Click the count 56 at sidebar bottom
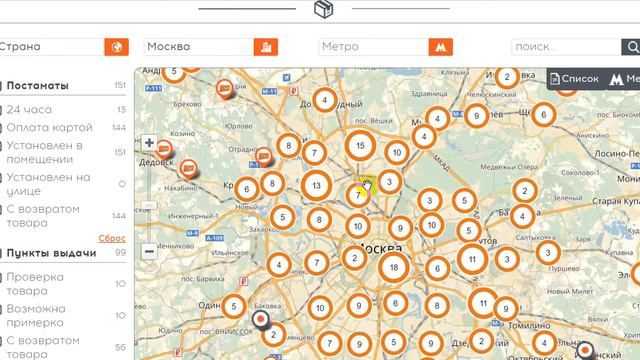This screenshot has height=360, width=640. pyautogui.click(x=120, y=347)
